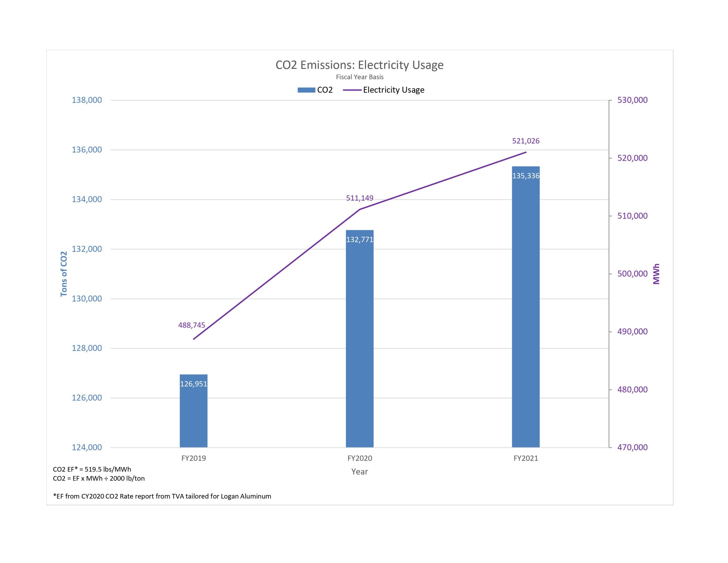Click the 134,000 left axis value

(87, 199)
